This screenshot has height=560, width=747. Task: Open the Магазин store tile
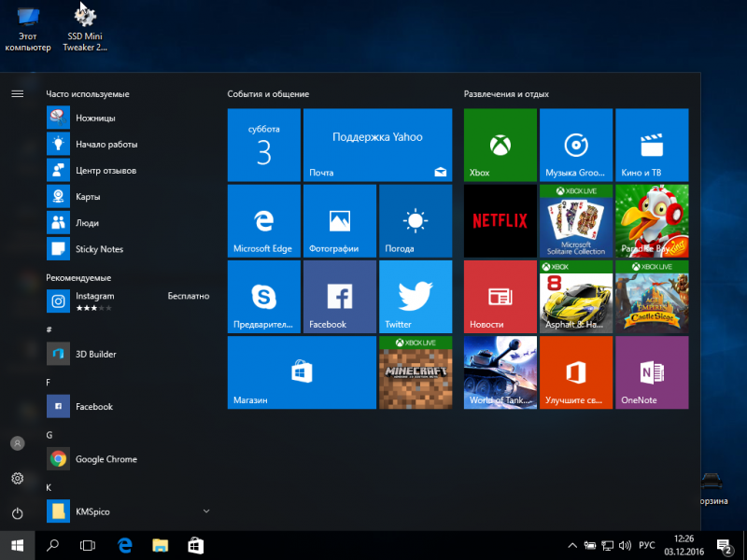302,372
